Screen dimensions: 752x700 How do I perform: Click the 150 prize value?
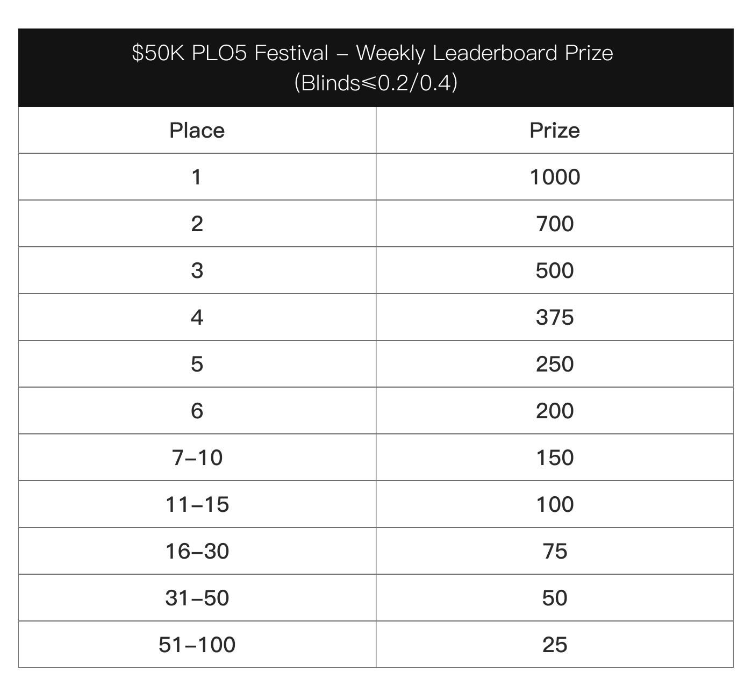coord(555,458)
